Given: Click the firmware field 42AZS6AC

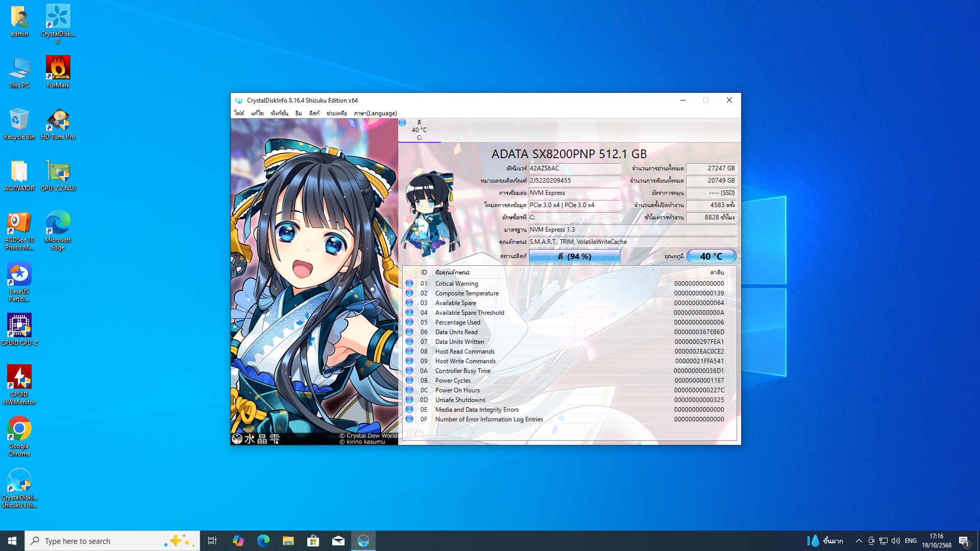Looking at the screenshot, I should (x=574, y=168).
